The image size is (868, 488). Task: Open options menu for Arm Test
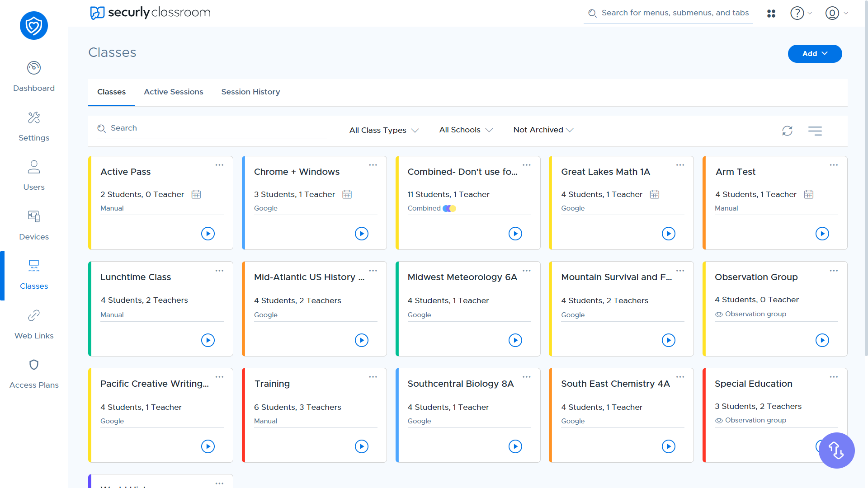[x=834, y=165]
